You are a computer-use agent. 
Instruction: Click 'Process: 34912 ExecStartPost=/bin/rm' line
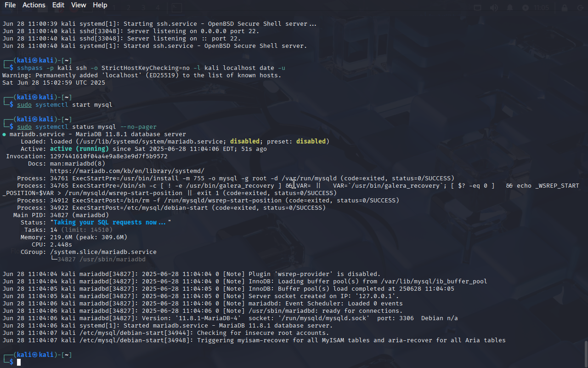click(208, 201)
